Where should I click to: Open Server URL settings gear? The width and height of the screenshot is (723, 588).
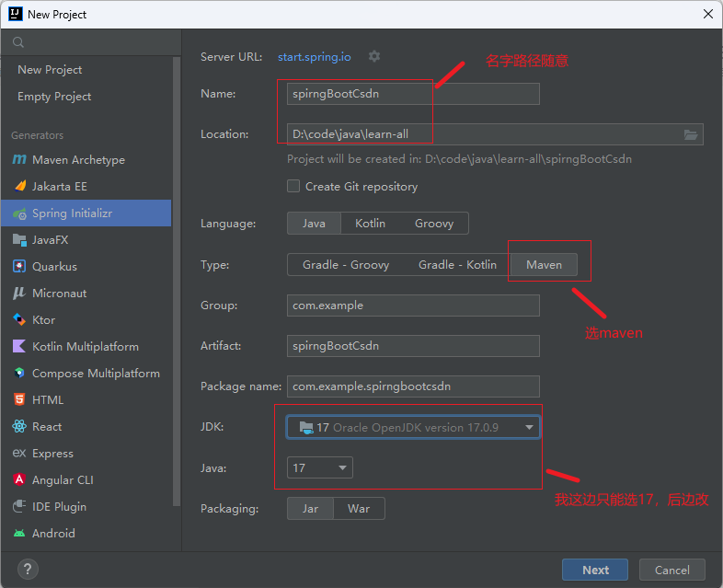pyautogui.click(x=374, y=57)
